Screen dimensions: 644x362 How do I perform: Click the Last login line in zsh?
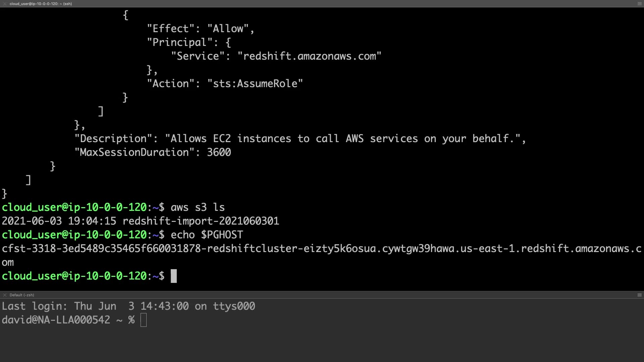[x=128, y=306]
